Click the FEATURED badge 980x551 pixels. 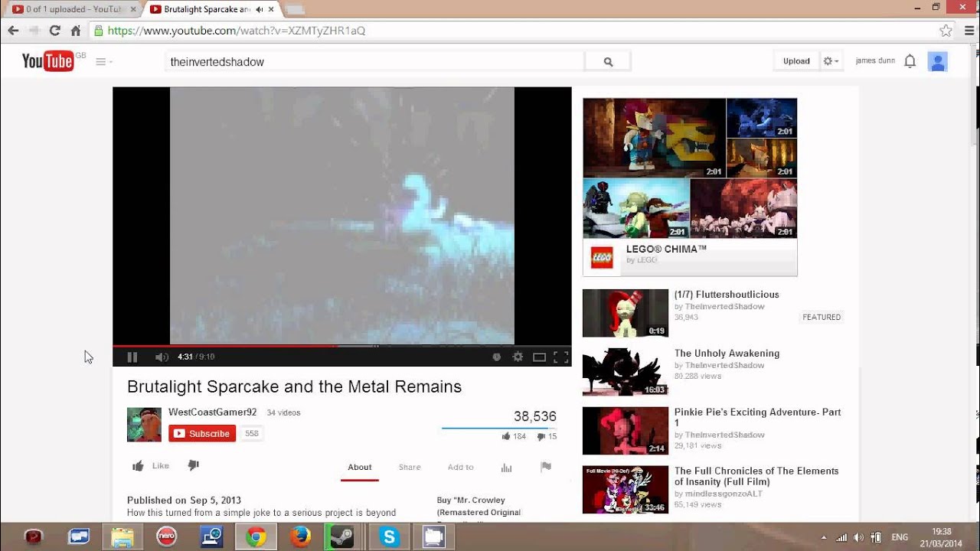pyautogui.click(x=822, y=317)
